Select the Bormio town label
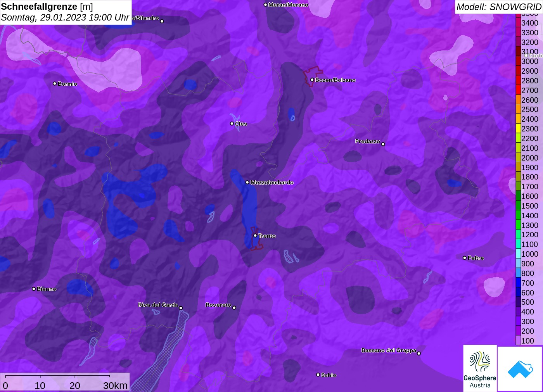Image resolution: width=543 pixels, height=392 pixels. tap(67, 84)
